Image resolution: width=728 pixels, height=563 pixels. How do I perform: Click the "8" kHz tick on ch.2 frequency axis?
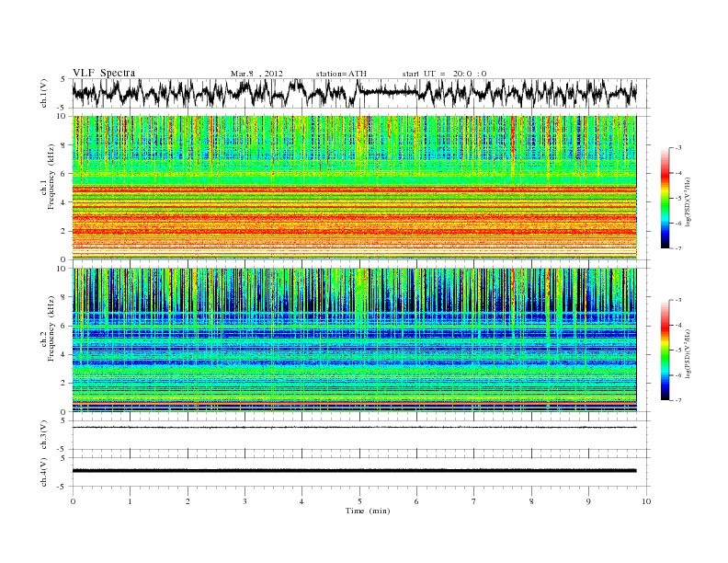click(x=63, y=297)
